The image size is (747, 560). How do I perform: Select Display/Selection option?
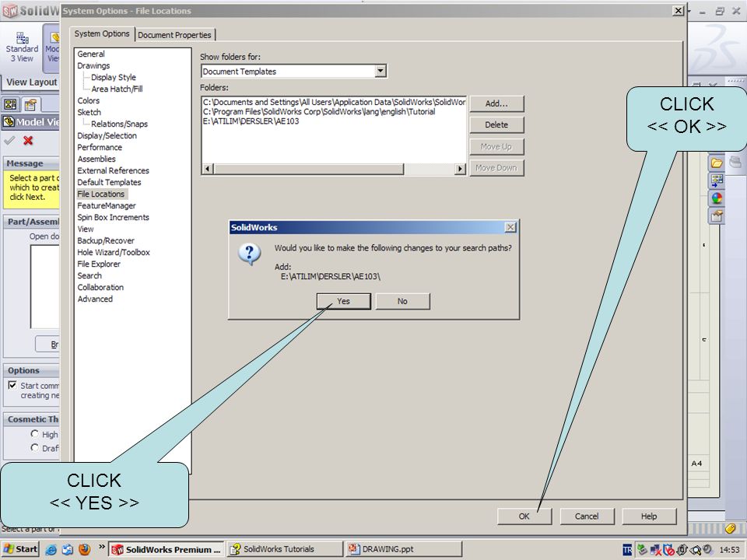pyautogui.click(x=107, y=135)
